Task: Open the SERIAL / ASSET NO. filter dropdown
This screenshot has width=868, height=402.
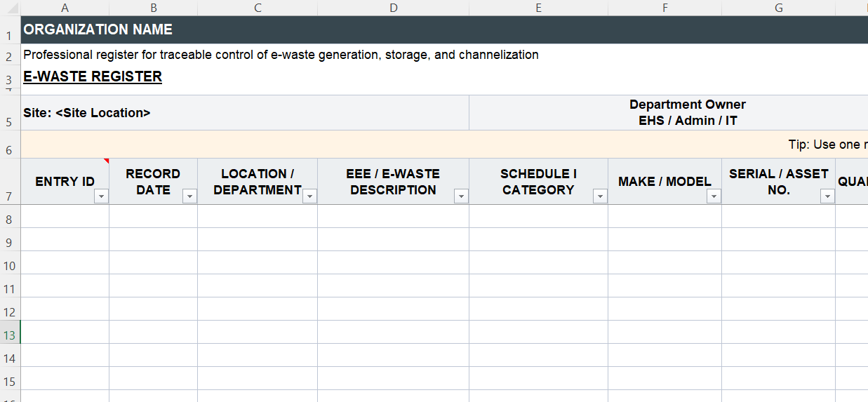Action: click(827, 196)
